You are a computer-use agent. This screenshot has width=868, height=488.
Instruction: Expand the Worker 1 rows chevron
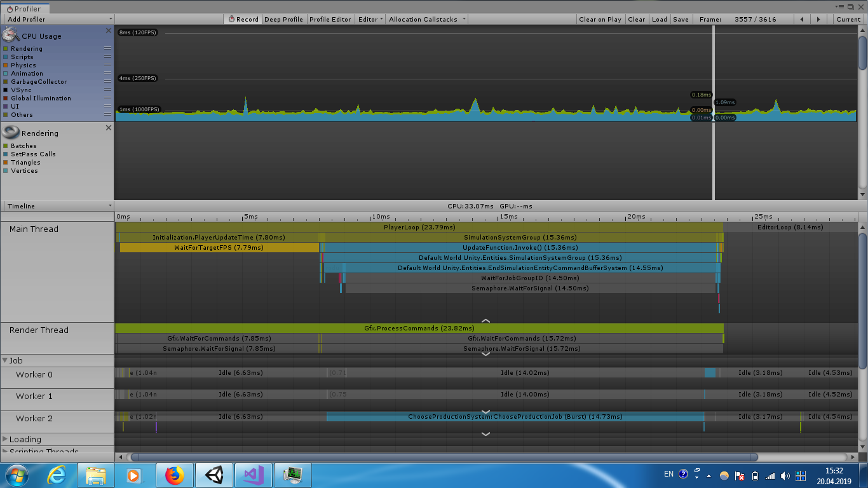pyautogui.click(x=486, y=412)
